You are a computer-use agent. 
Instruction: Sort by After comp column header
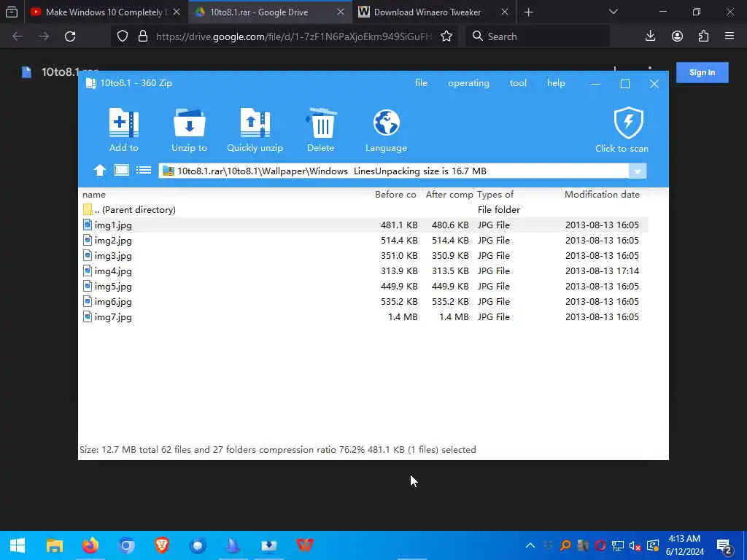[449, 194]
